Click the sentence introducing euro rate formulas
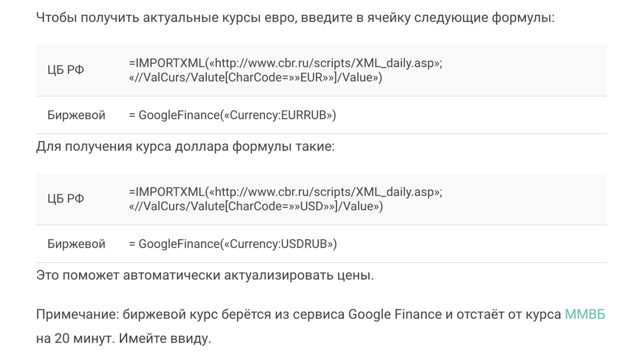Screen dimensions: 640x364 pyautogui.click(x=295, y=19)
